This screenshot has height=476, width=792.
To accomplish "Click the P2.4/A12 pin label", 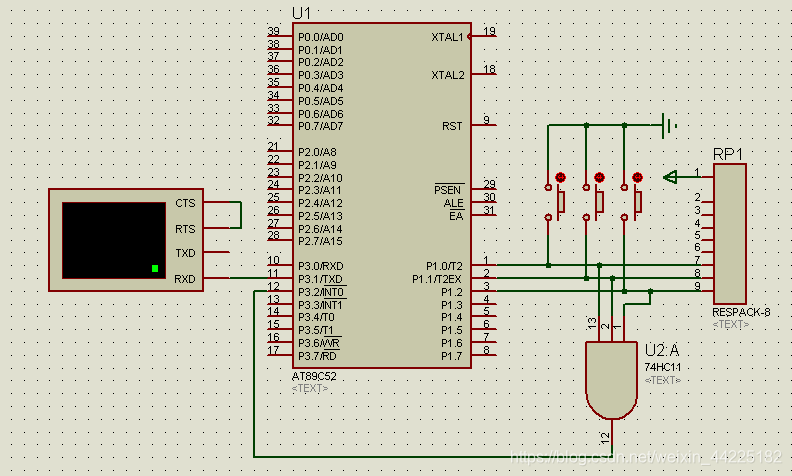I will (320, 203).
